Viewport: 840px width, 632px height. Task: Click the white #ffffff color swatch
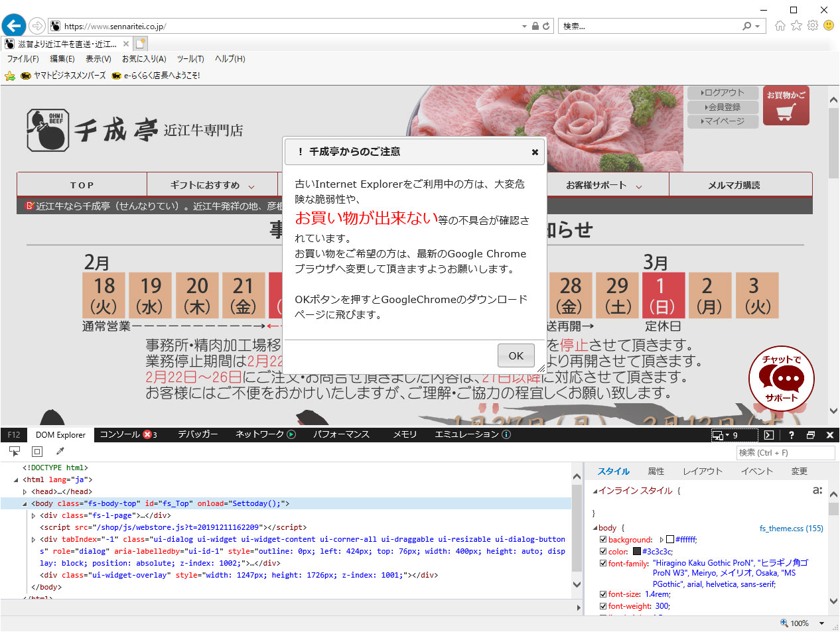670,540
